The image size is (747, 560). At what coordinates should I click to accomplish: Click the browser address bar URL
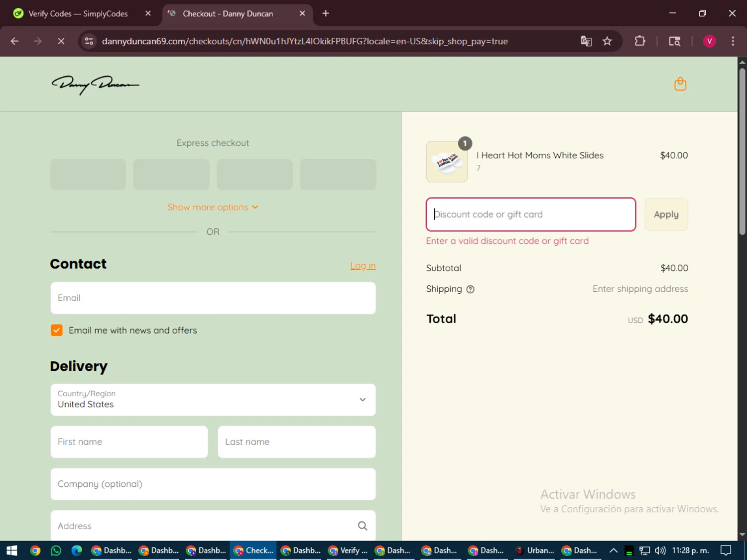(x=305, y=41)
